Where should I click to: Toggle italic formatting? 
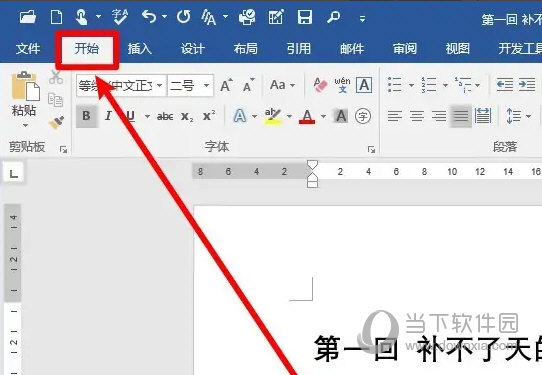(x=108, y=116)
